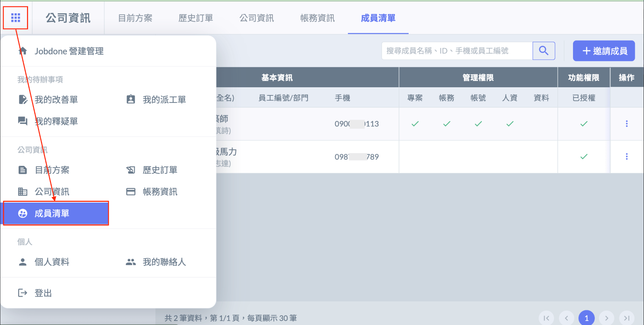The width and height of the screenshot is (644, 325).
Task: Click the 已授權 column header
Action: [584, 98]
